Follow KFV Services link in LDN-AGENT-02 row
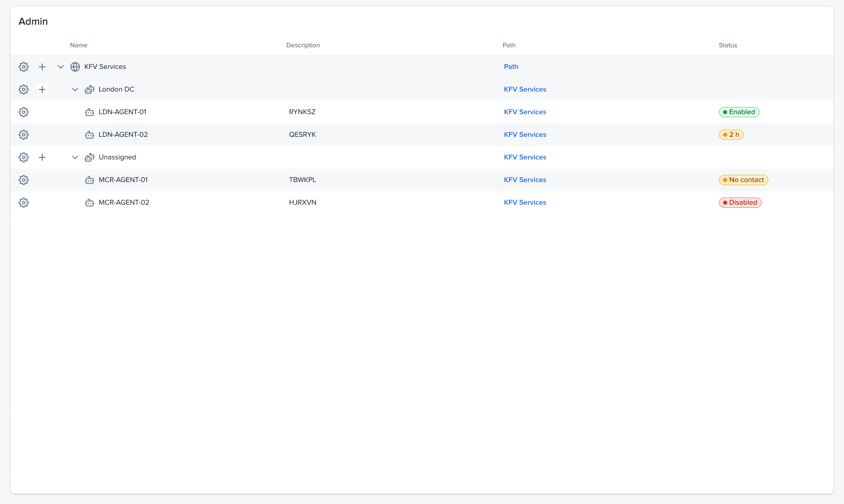This screenshot has height=504, width=844. [x=525, y=135]
